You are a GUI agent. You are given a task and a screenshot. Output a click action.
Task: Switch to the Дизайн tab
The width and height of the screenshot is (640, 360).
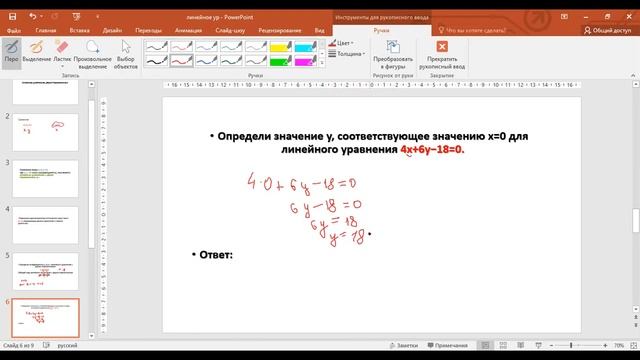[x=112, y=31]
